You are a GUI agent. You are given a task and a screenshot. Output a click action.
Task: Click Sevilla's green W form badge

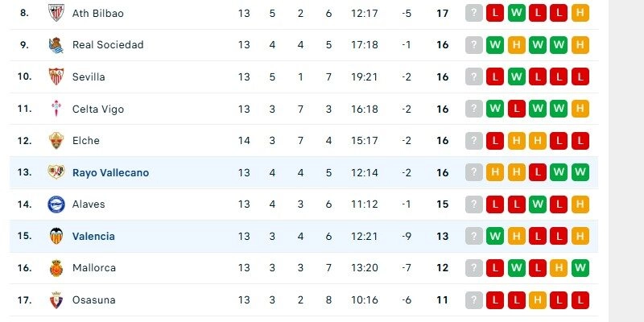517,76
